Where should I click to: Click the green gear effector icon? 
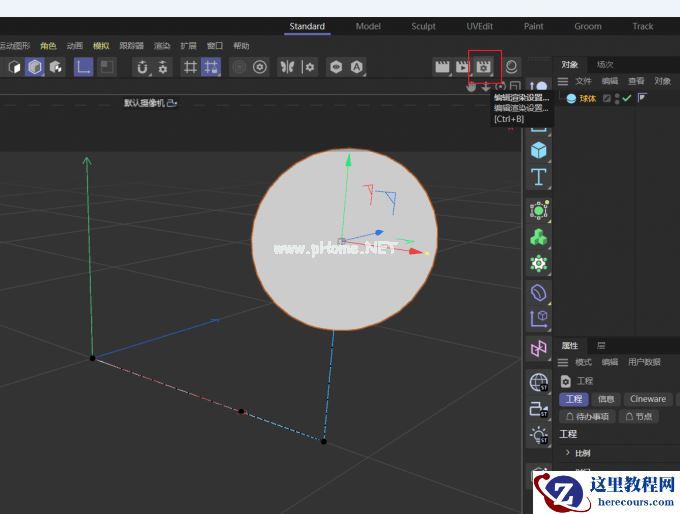point(539,264)
